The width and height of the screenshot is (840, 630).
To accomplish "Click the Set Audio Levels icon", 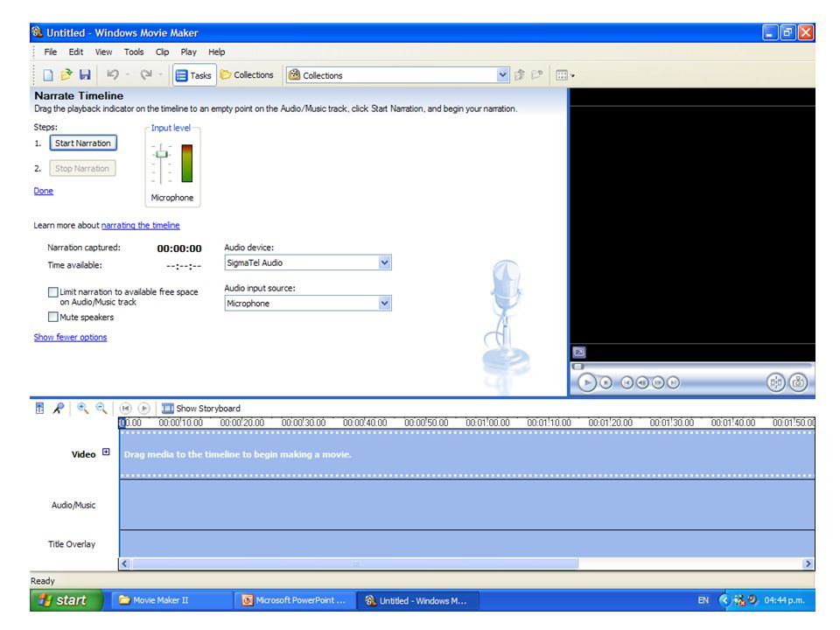I will [39, 409].
